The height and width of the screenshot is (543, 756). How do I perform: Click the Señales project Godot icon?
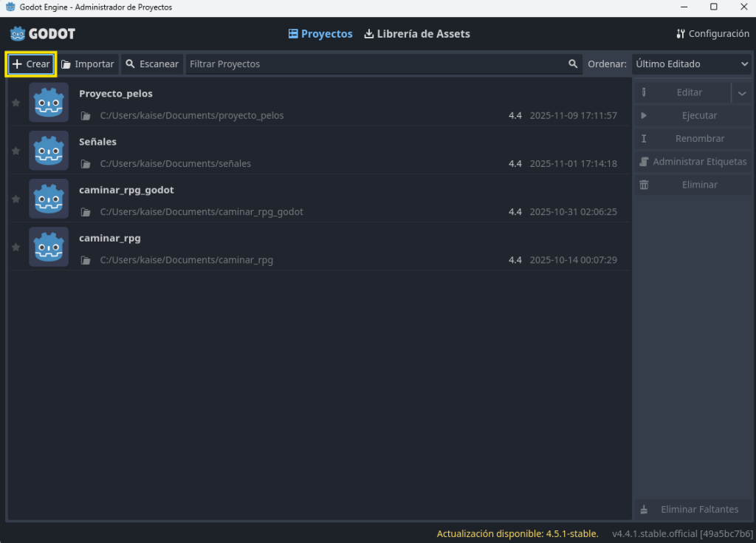point(49,151)
